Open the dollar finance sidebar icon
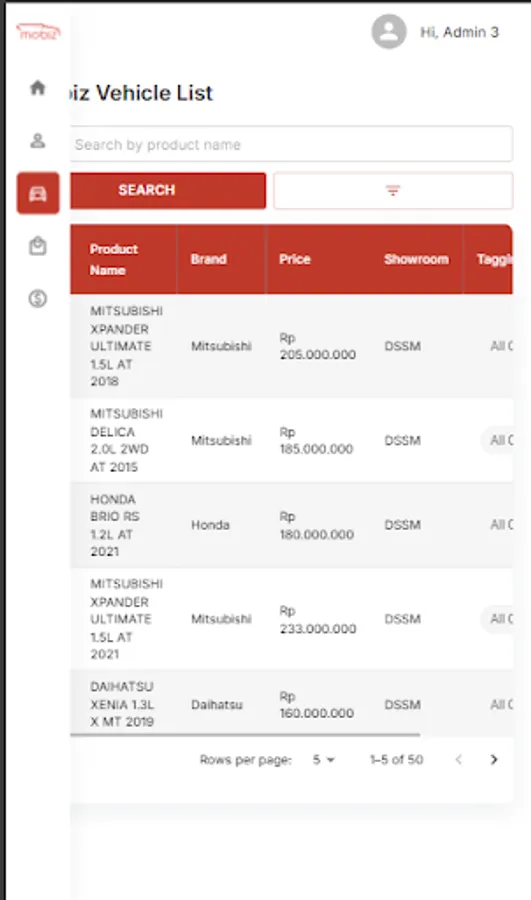This screenshot has width=531, height=900. coord(38,298)
